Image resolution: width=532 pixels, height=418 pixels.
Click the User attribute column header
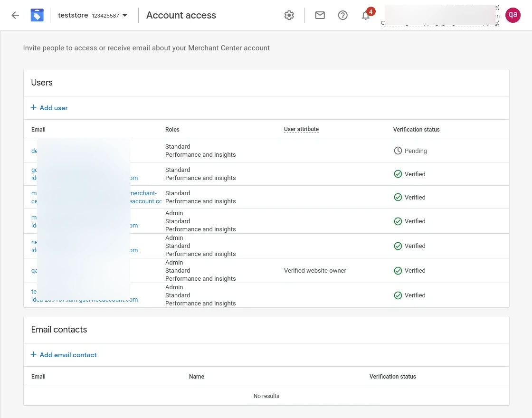(301, 129)
